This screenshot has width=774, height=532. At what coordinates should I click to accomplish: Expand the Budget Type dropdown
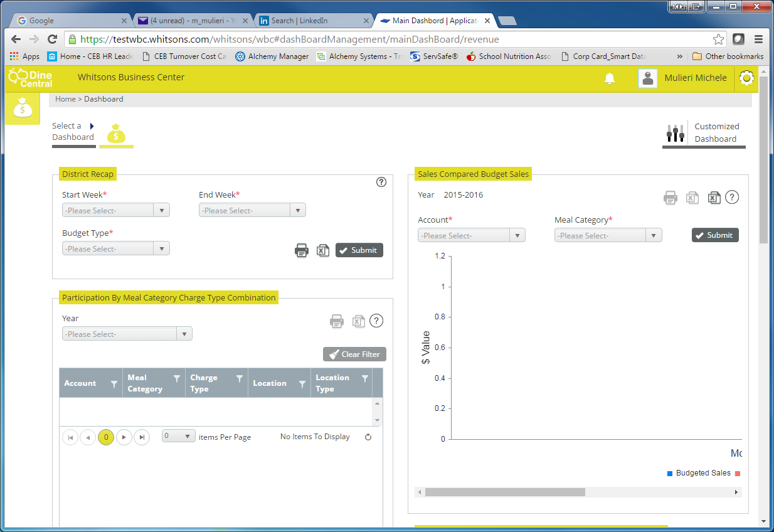pyautogui.click(x=116, y=249)
